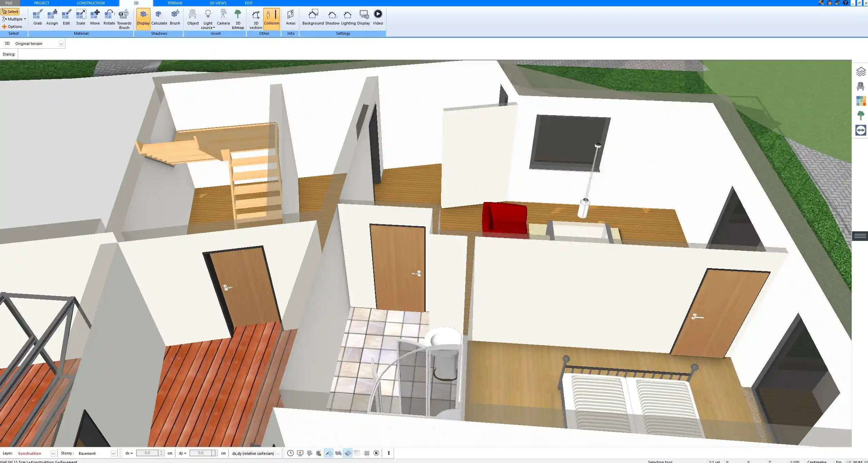Viewport: 868px width, 463px height.
Task: Toggle roof visibility in bottom toolbar
Action: 329,453
